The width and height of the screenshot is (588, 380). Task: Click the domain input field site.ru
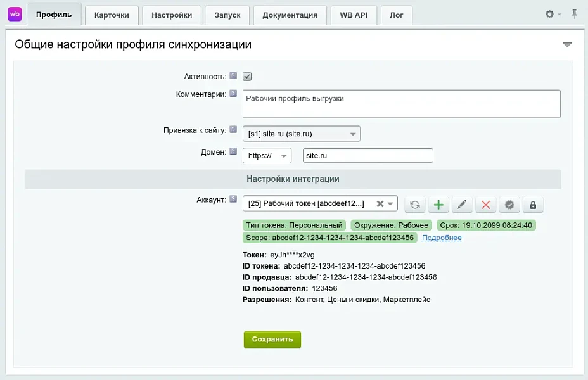click(x=368, y=156)
